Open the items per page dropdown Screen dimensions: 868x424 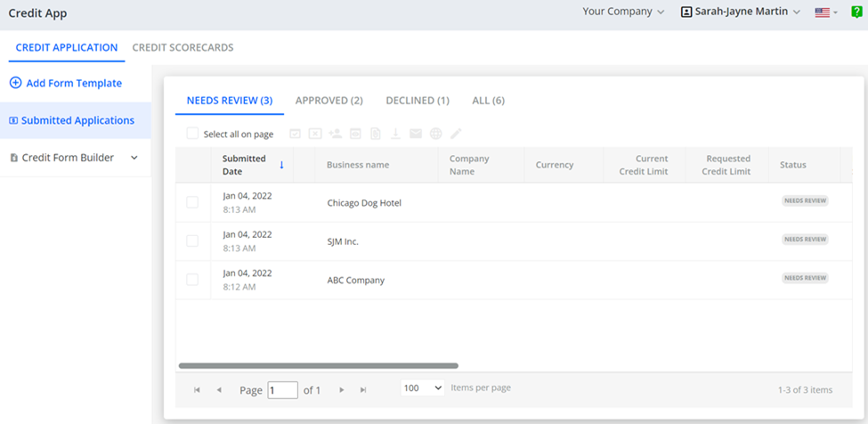point(423,388)
